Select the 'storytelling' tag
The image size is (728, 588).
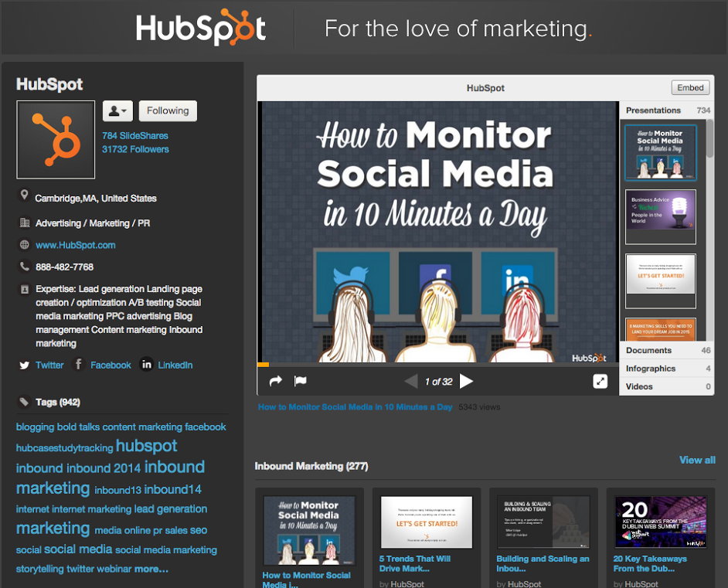[40, 569]
